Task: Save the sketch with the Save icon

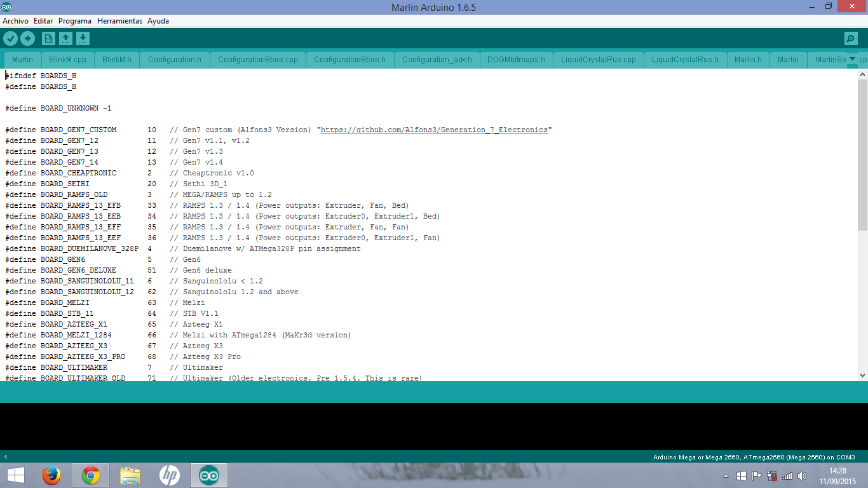Action: pyautogui.click(x=83, y=39)
